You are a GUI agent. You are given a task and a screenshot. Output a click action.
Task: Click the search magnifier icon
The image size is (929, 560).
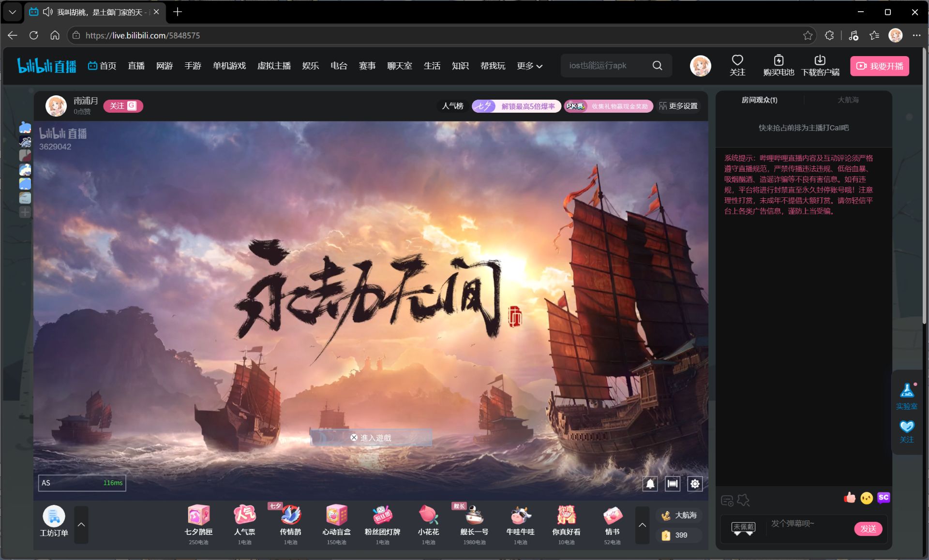pos(657,65)
